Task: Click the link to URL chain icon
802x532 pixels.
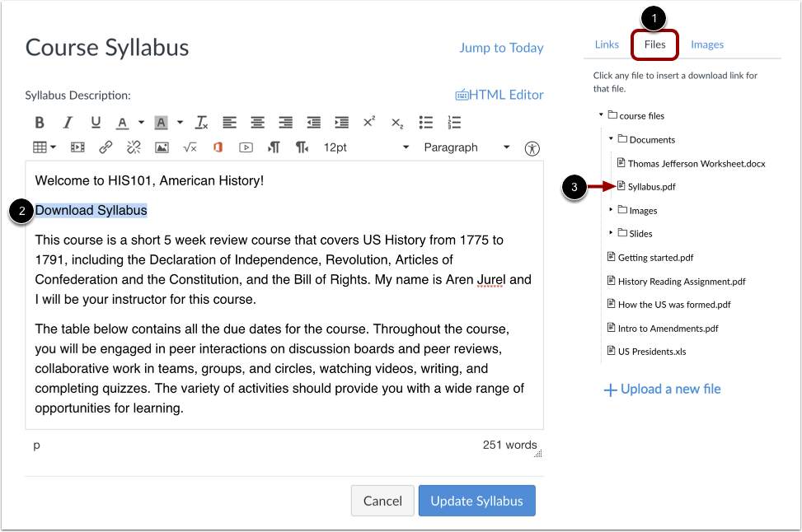Action: click(106, 147)
